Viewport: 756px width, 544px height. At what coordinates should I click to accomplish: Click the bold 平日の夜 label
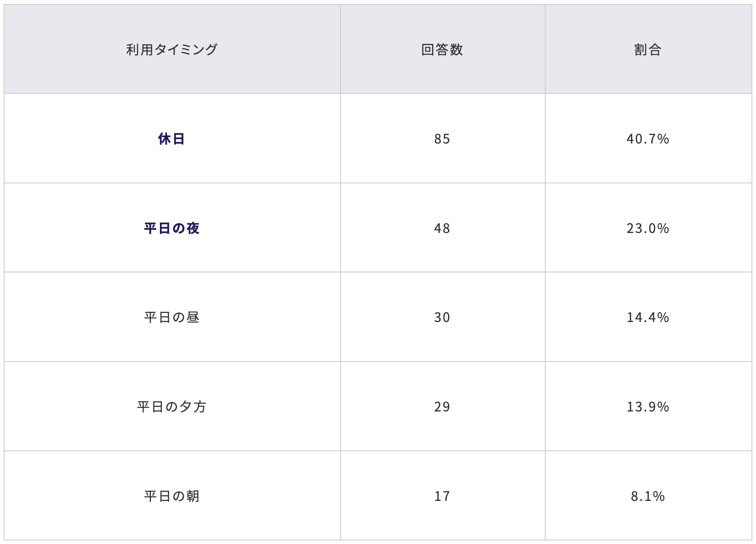point(171,228)
